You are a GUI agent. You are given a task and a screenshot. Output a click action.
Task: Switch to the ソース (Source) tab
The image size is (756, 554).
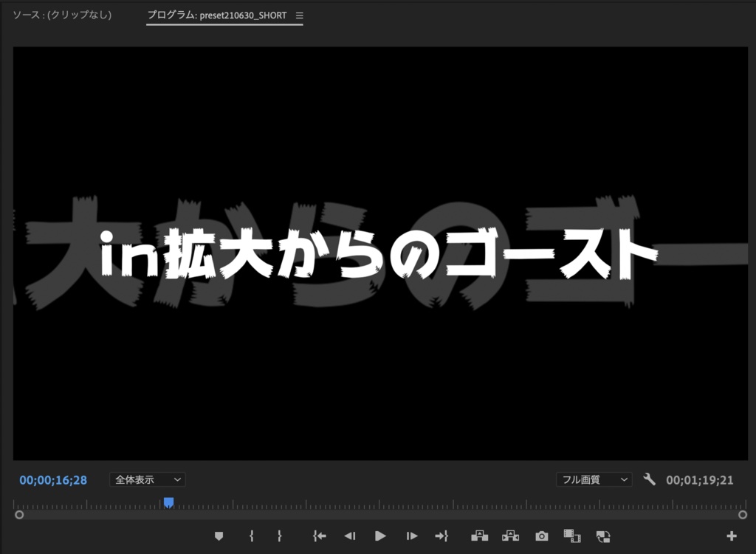point(61,14)
